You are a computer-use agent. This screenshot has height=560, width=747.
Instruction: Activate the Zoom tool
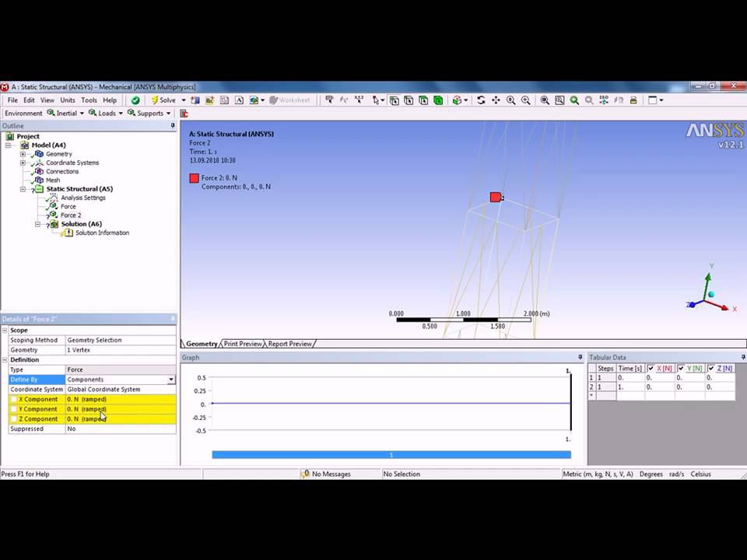[510, 100]
